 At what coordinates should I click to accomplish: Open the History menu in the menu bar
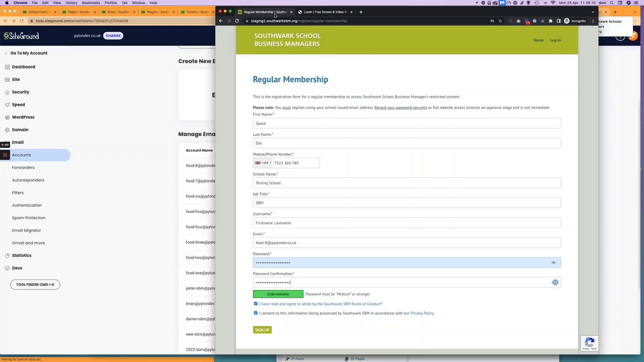point(71,3)
